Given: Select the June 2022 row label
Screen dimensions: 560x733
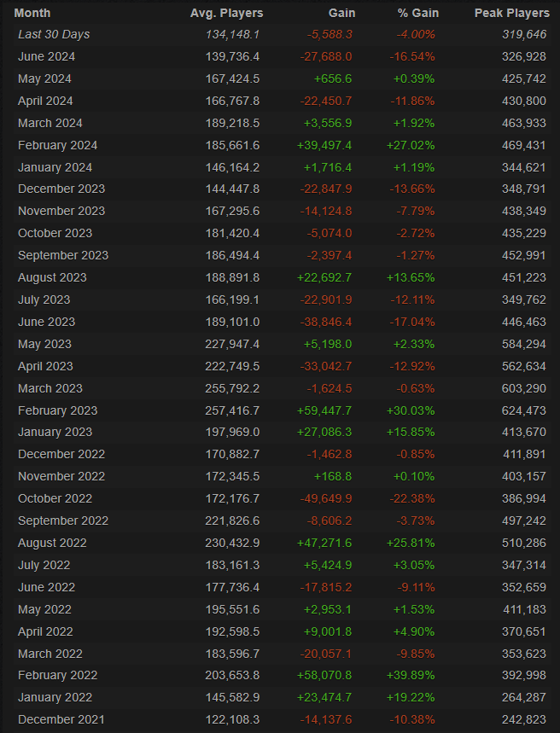Looking at the screenshot, I should [x=46, y=588].
